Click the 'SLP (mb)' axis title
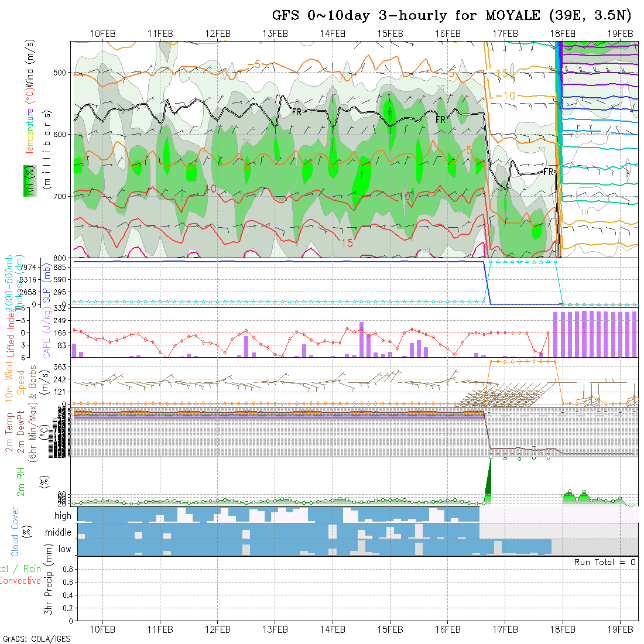This screenshot has height=644, width=644. click(x=46, y=284)
